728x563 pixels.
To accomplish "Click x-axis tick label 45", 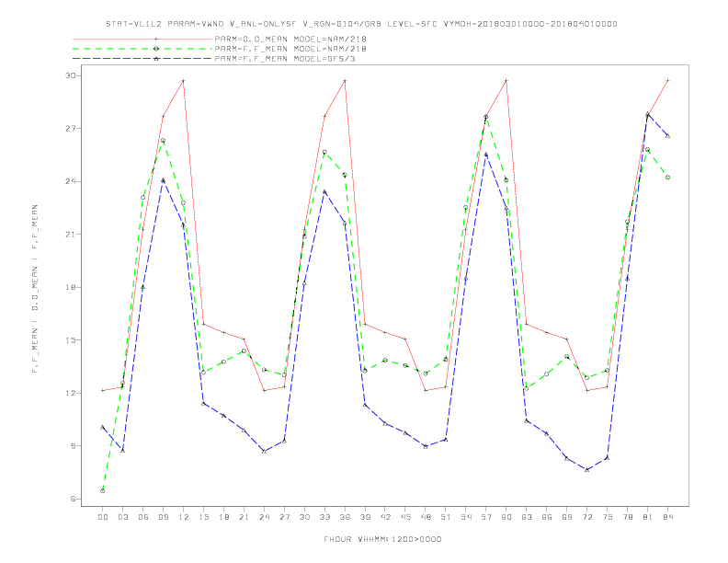I will (x=405, y=517).
